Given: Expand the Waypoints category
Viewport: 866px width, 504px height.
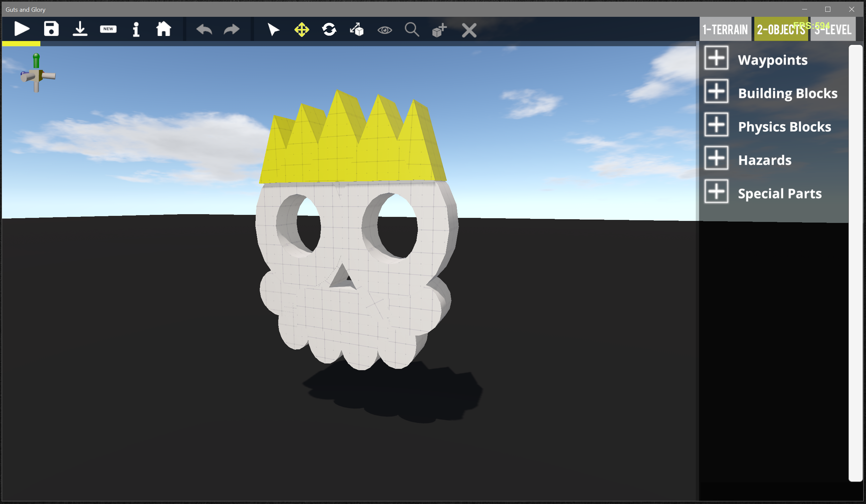Looking at the screenshot, I should 717,58.
